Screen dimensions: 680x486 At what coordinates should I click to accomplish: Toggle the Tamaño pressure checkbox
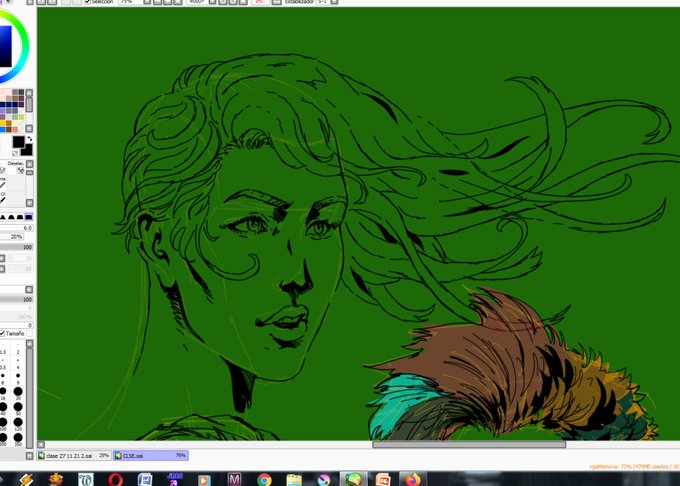coord(2,333)
